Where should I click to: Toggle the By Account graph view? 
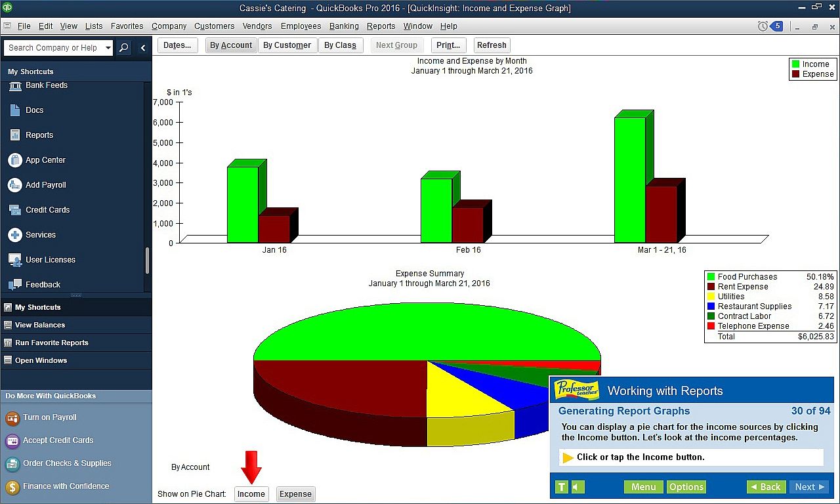click(x=231, y=45)
